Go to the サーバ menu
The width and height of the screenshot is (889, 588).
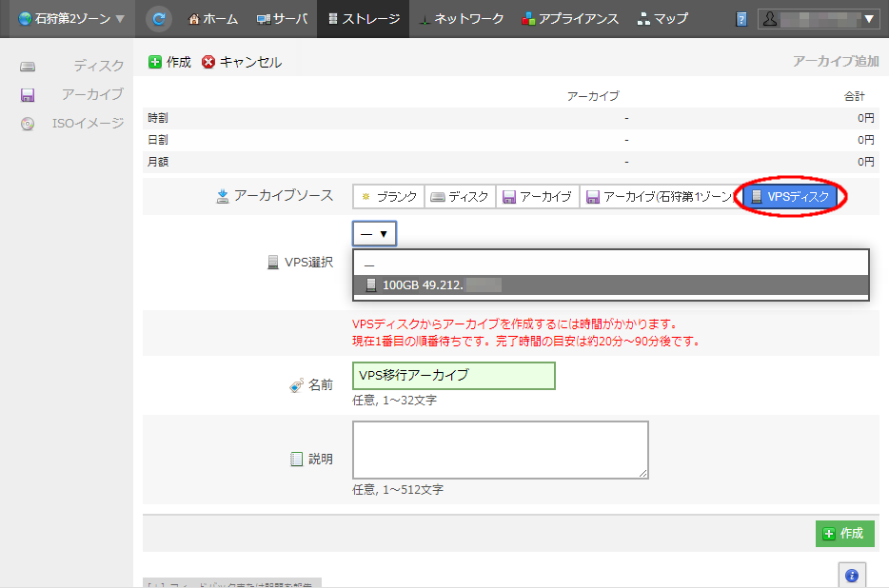(282, 19)
